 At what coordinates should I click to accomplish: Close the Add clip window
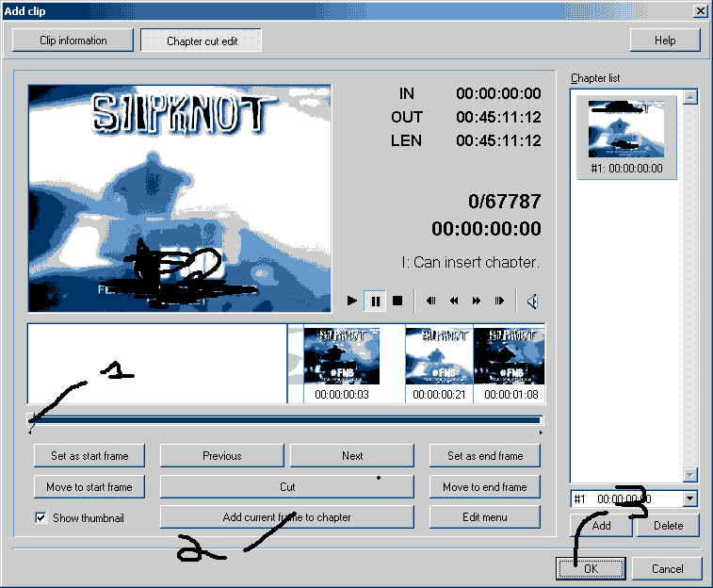tap(700, 11)
